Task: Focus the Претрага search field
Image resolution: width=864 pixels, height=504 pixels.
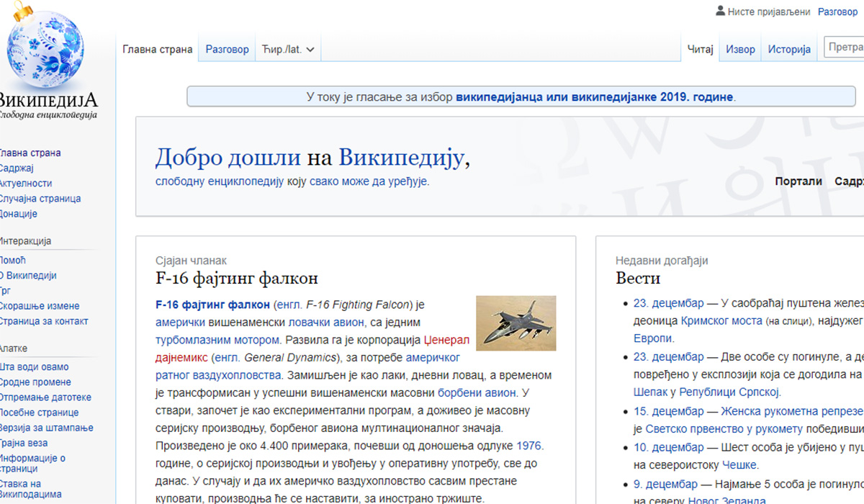Action: tap(844, 48)
